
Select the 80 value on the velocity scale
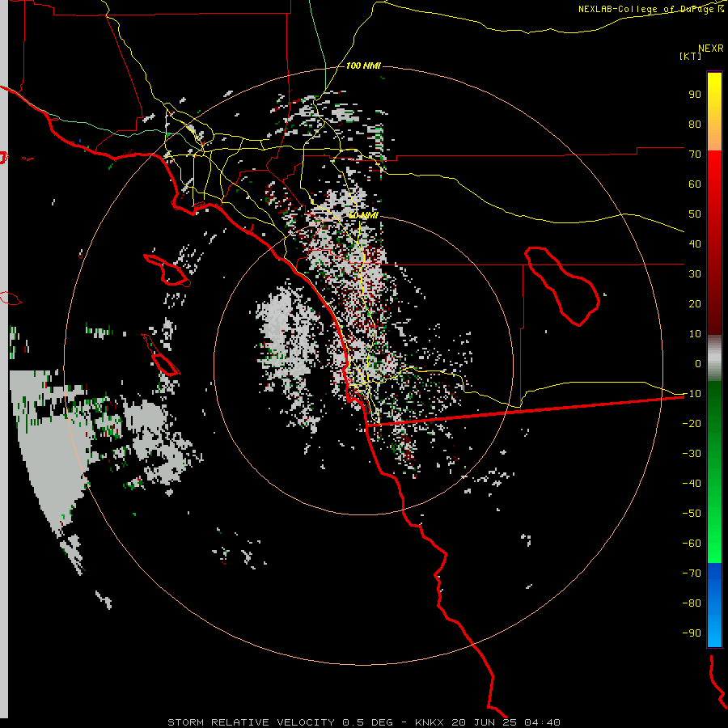(x=695, y=124)
